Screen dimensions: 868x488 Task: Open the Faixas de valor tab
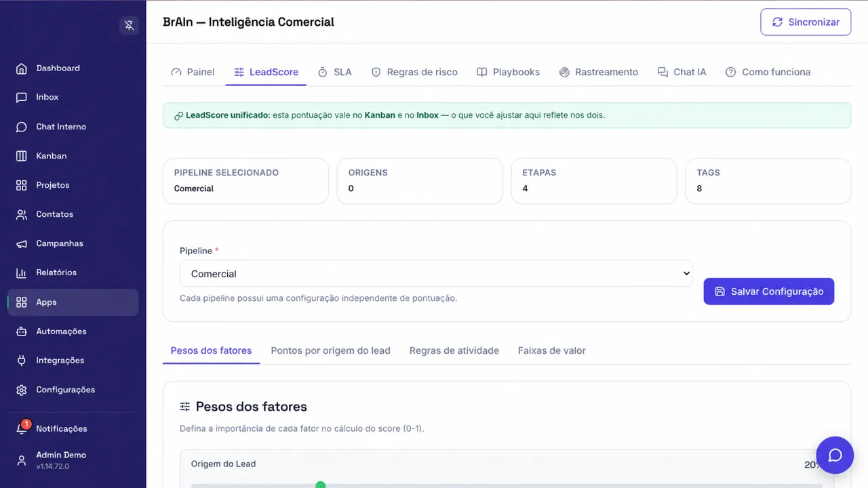coord(552,350)
